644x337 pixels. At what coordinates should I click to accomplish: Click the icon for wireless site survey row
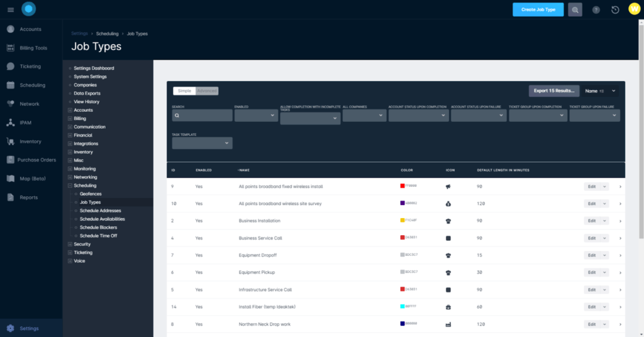point(448,204)
